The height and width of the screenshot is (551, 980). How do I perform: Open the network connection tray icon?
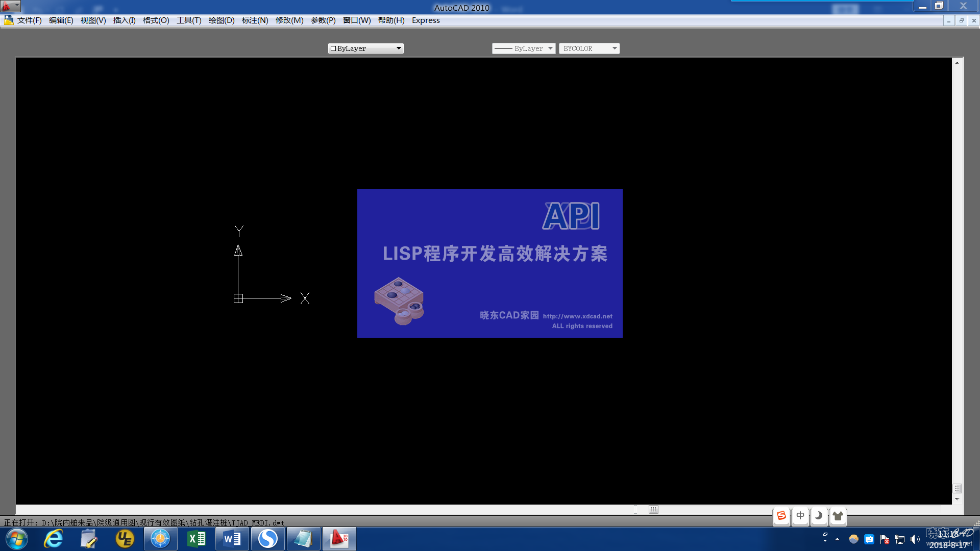click(x=900, y=539)
